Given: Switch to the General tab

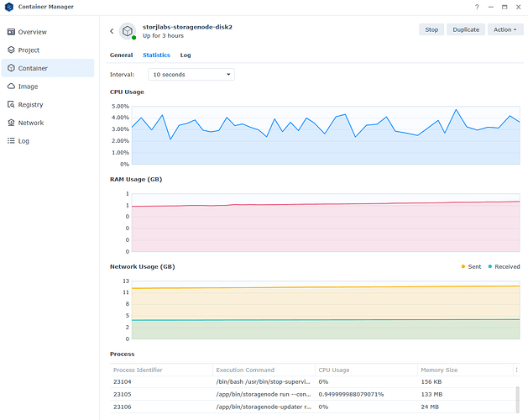Looking at the screenshot, I should tap(121, 55).
